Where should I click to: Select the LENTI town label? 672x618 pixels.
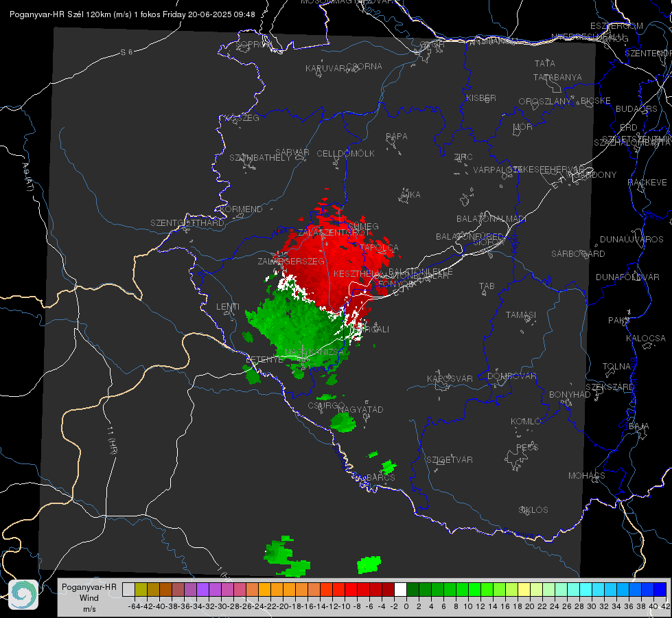tap(228, 307)
